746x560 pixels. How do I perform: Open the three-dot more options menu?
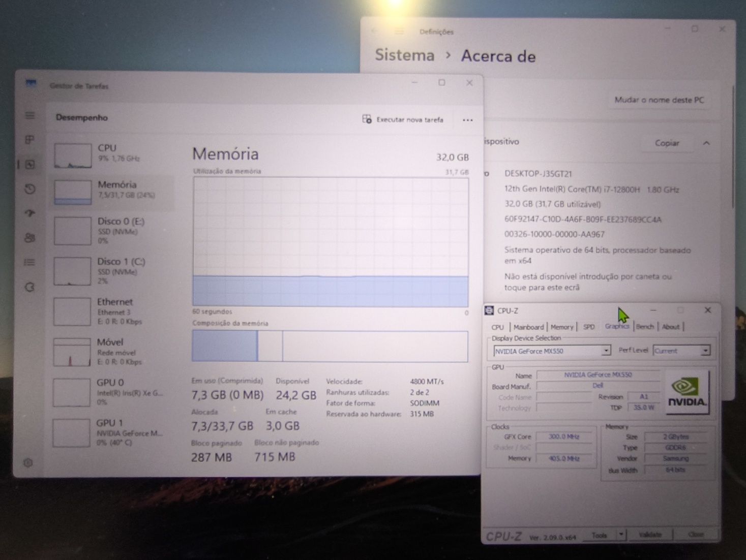[x=467, y=120]
